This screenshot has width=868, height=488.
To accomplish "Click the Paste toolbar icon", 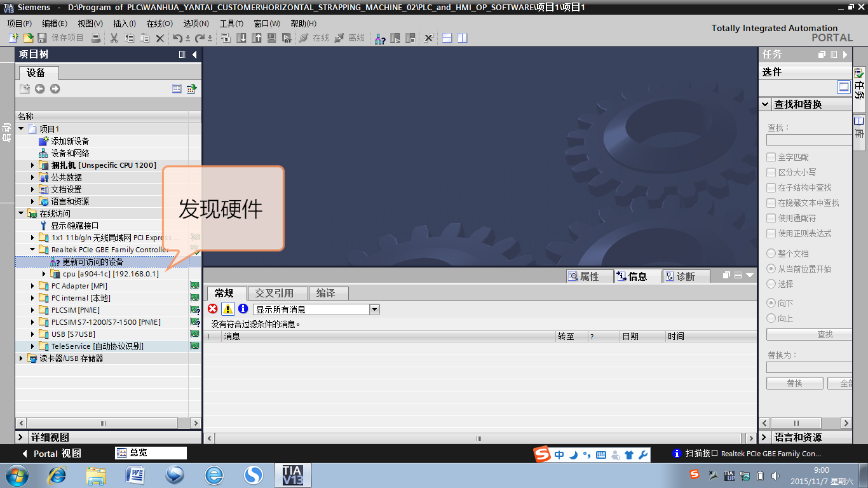I will [145, 38].
